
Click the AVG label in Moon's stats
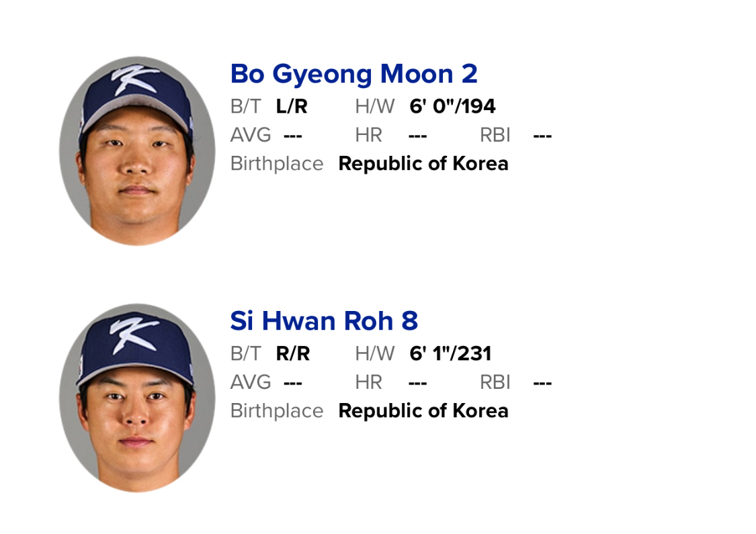(x=251, y=135)
